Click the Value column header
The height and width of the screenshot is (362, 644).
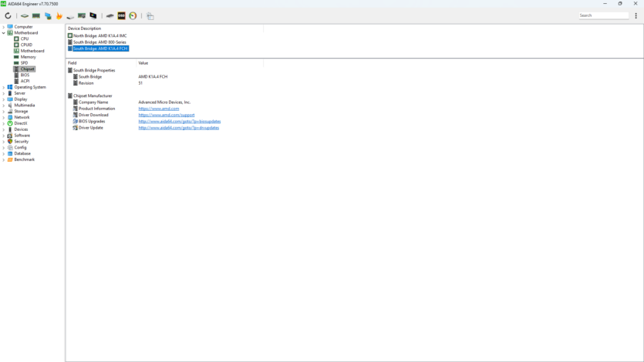tap(143, 63)
